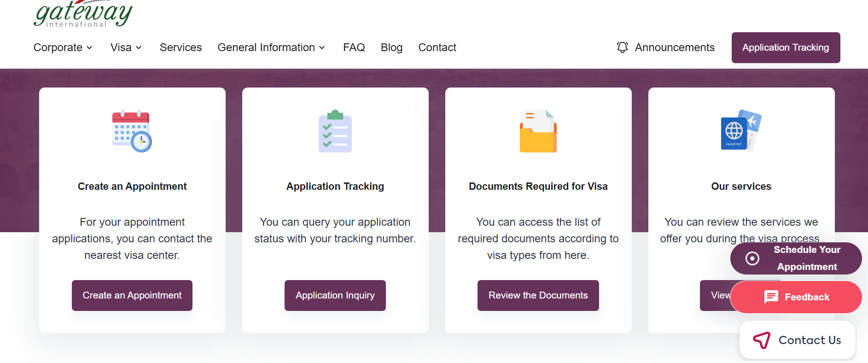Screen dimensions: 868x363
Task: Click the Announcements bell icon
Action: pos(622,47)
